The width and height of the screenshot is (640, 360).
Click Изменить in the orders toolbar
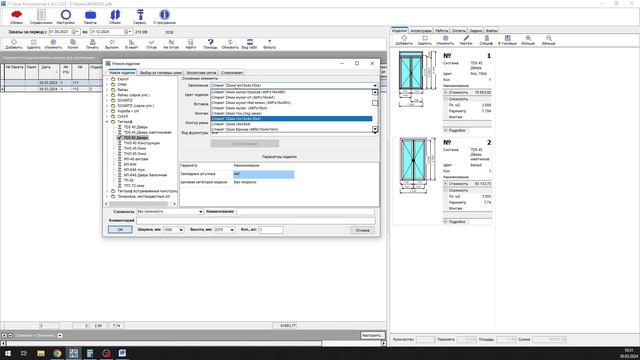(53, 44)
